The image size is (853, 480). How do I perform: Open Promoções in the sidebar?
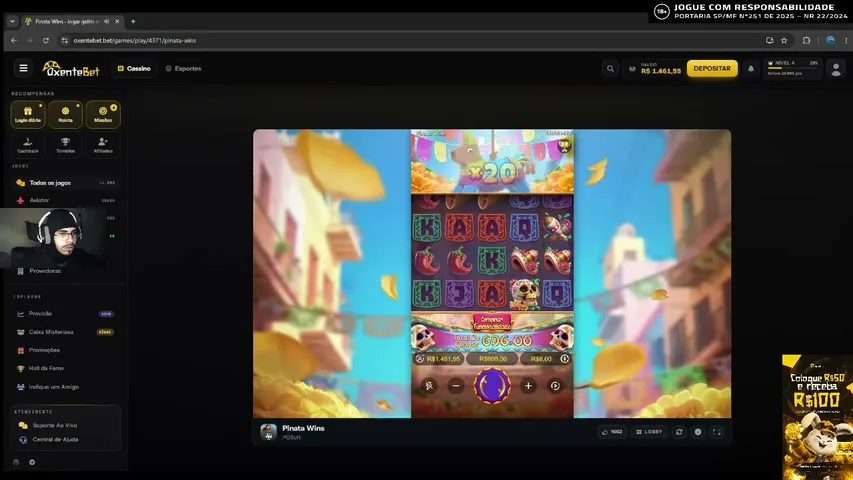pos(65,350)
